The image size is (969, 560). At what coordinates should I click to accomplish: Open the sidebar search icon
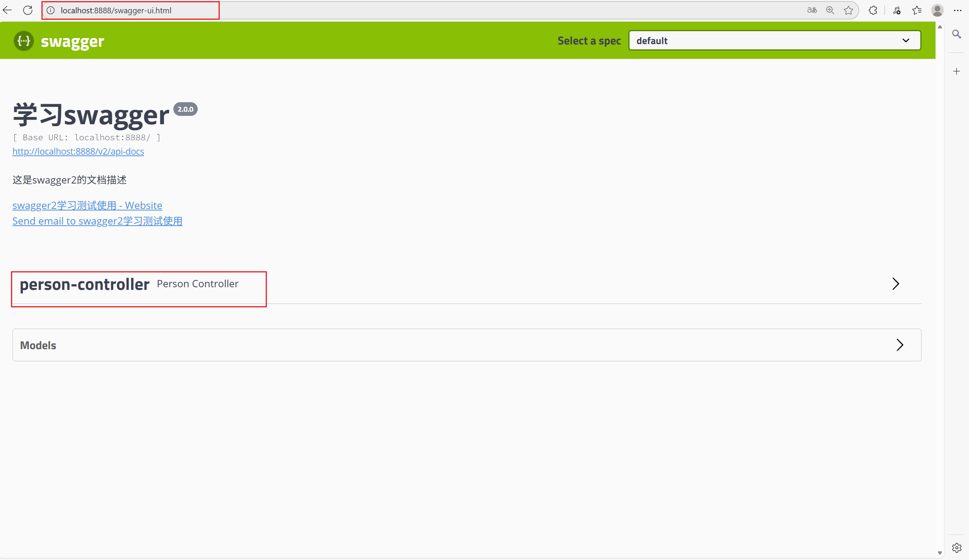[x=957, y=34]
